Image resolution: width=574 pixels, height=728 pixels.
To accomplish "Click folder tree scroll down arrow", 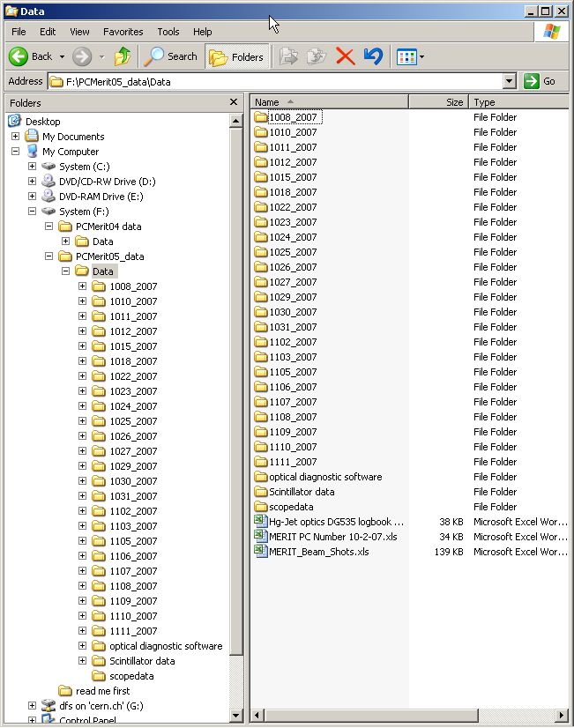I will click(236, 715).
